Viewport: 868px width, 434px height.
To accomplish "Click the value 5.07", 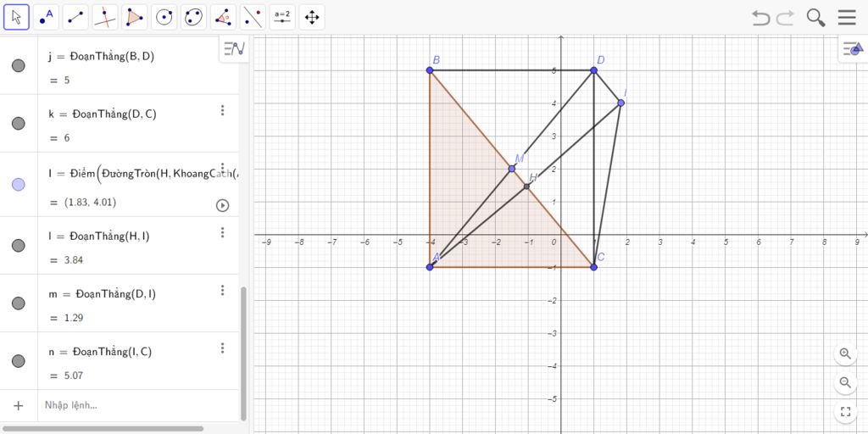I will pyautogui.click(x=74, y=376).
